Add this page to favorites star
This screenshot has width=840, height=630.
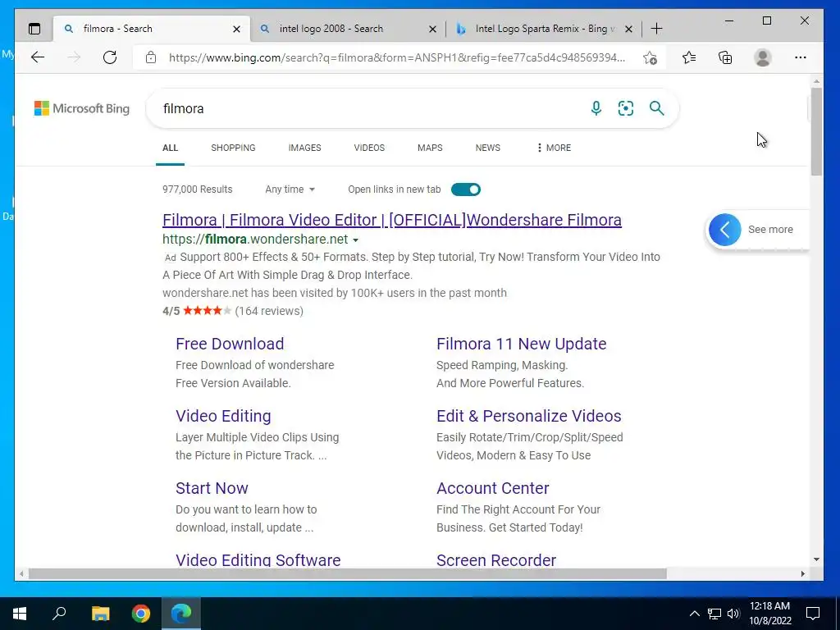coord(650,57)
